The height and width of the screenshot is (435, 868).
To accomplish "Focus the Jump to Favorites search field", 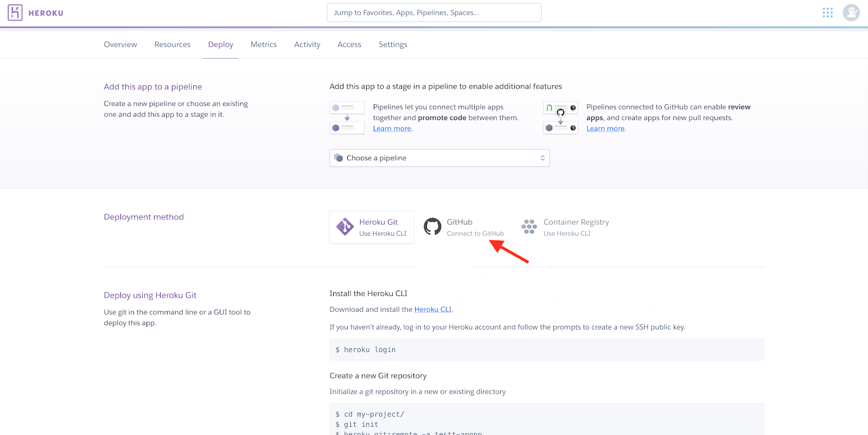I will 434,12.
